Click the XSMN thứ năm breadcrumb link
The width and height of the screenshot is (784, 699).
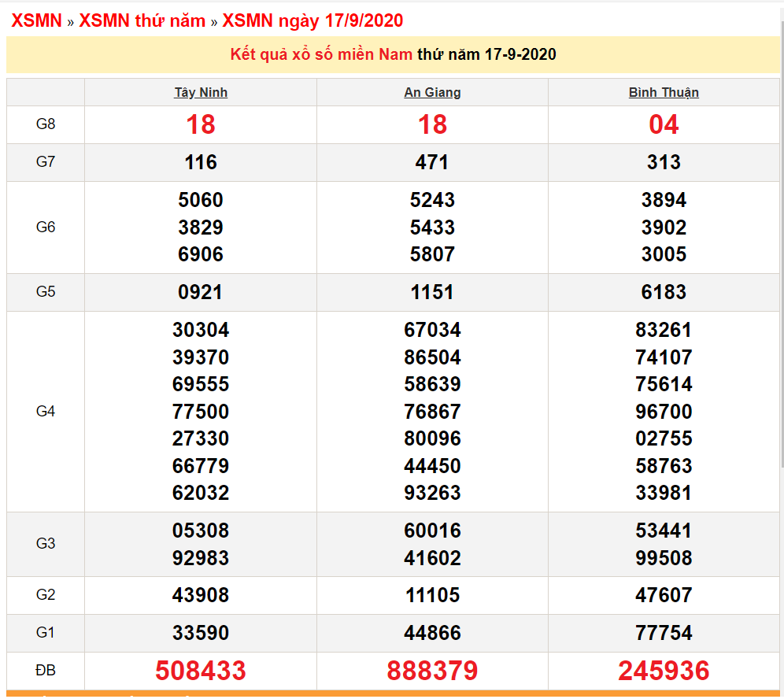[x=136, y=21]
